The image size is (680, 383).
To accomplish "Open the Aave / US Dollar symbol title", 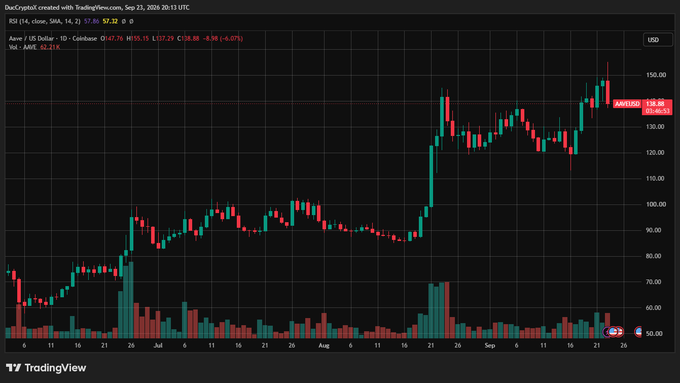I will pos(53,38).
